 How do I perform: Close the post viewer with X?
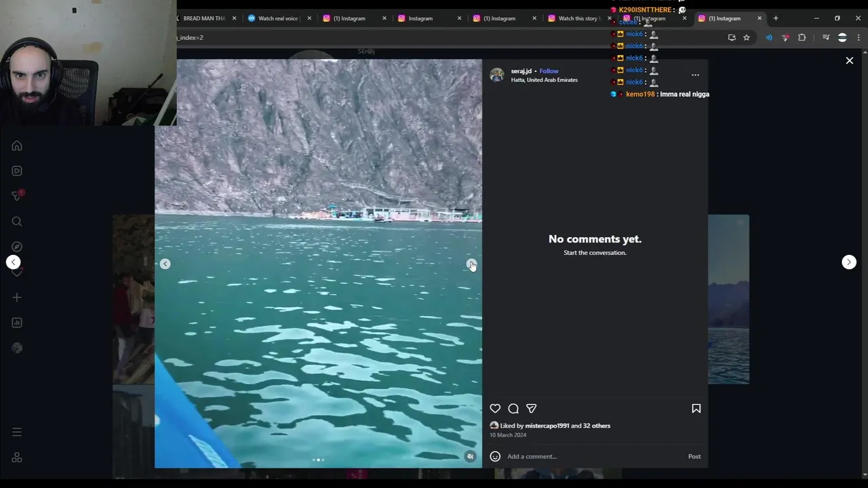(x=849, y=60)
